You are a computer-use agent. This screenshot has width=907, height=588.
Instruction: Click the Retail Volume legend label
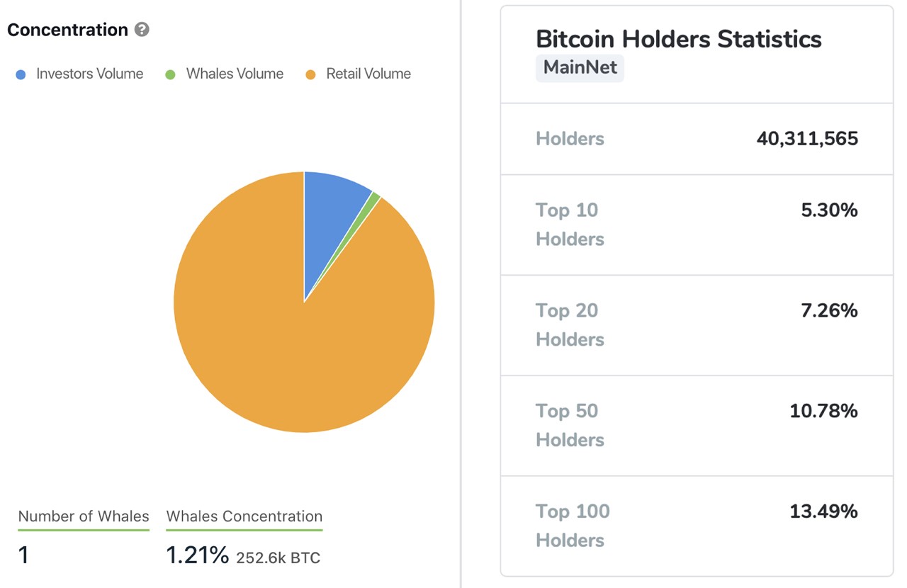click(x=368, y=74)
